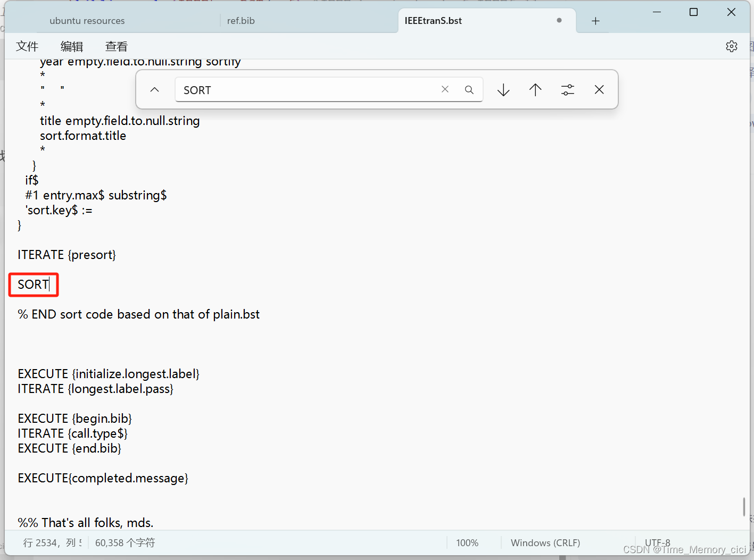Open Notepad settings gear
The width and height of the screenshot is (754, 560).
click(732, 46)
